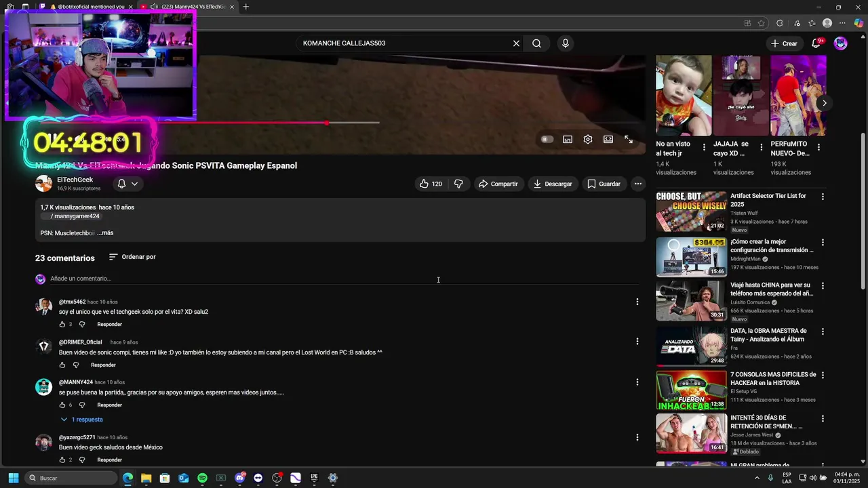Open options for @tmx5462 comment
This screenshot has height=488, width=868.
[637, 302]
